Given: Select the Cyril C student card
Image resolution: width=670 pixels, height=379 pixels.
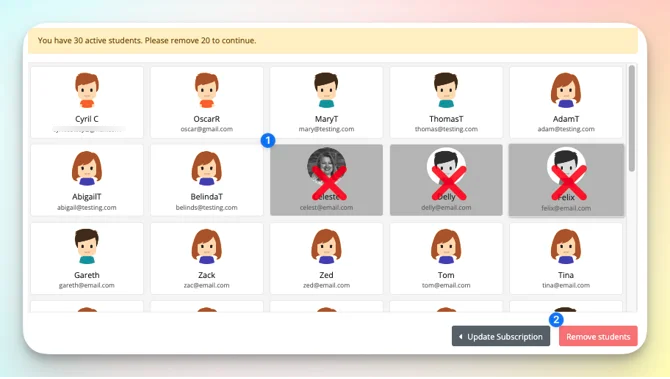Looking at the screenshot, I should tap(87, 102).
